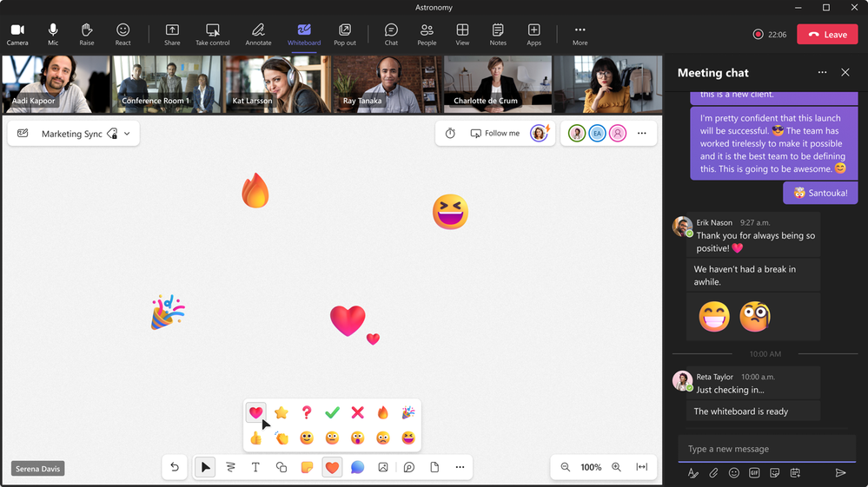The height and width of the screenshot is (487, 868).
Task: Pick the sad face reaction
Action: 383,438
